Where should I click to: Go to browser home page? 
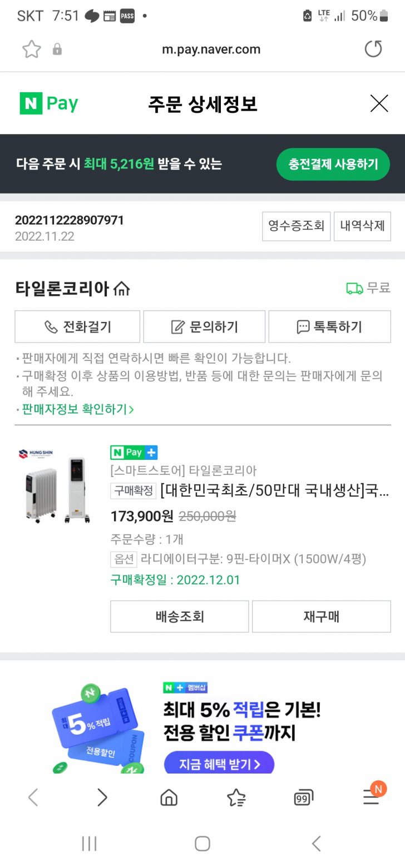click(x=169, y=798)
